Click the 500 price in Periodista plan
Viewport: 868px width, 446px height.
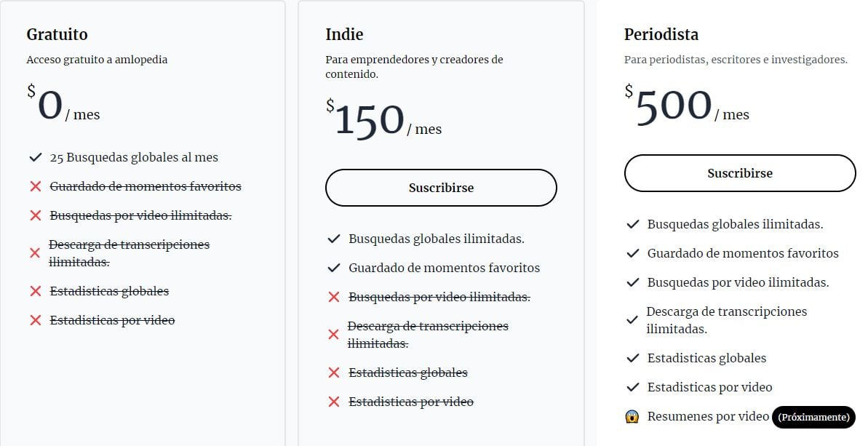click(x=674, y=106)
